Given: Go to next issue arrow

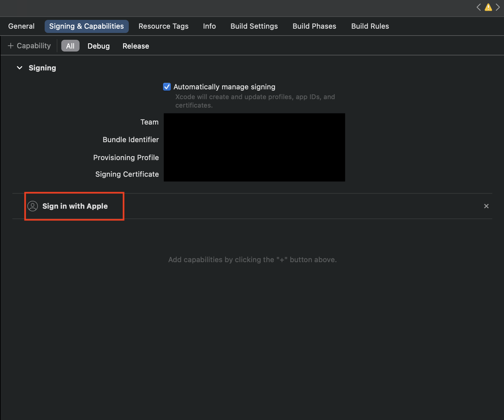Looking at the screenshot, I should (x=498, y=7).
